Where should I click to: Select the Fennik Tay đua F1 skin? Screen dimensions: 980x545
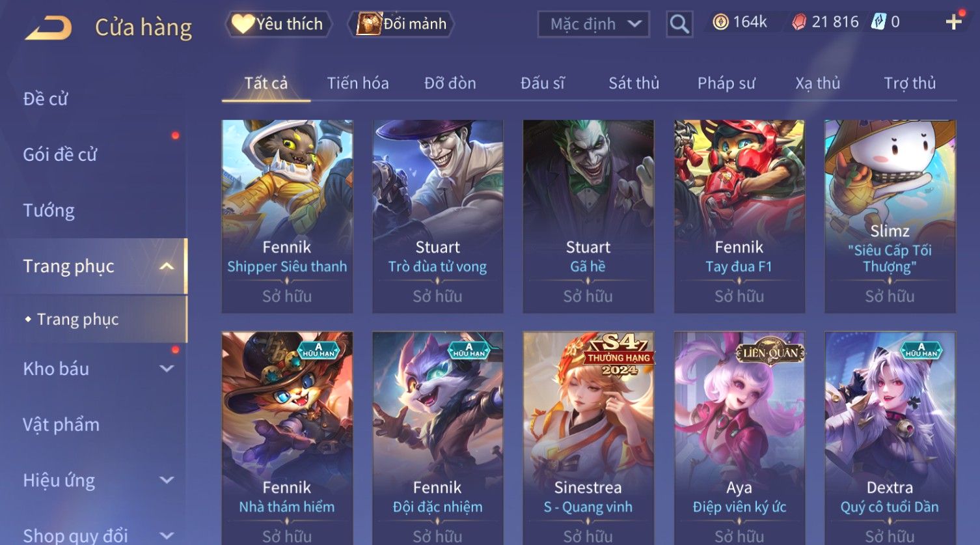739,216
